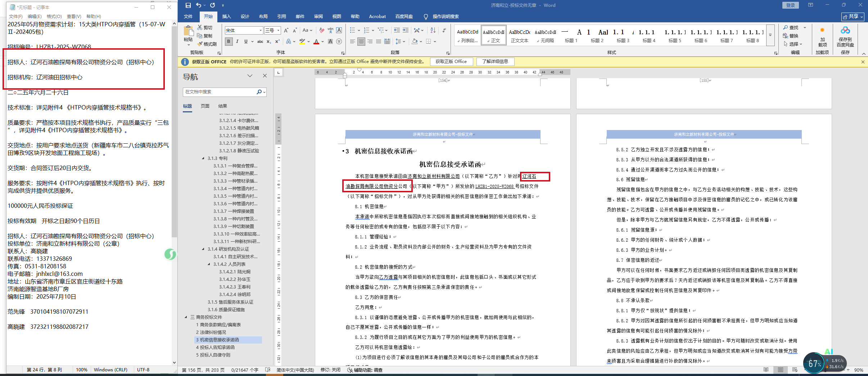The height and width of the screenshot is (376, 868).
Task: Click the 了解详细信息 button
Action: tap(495, 62)
